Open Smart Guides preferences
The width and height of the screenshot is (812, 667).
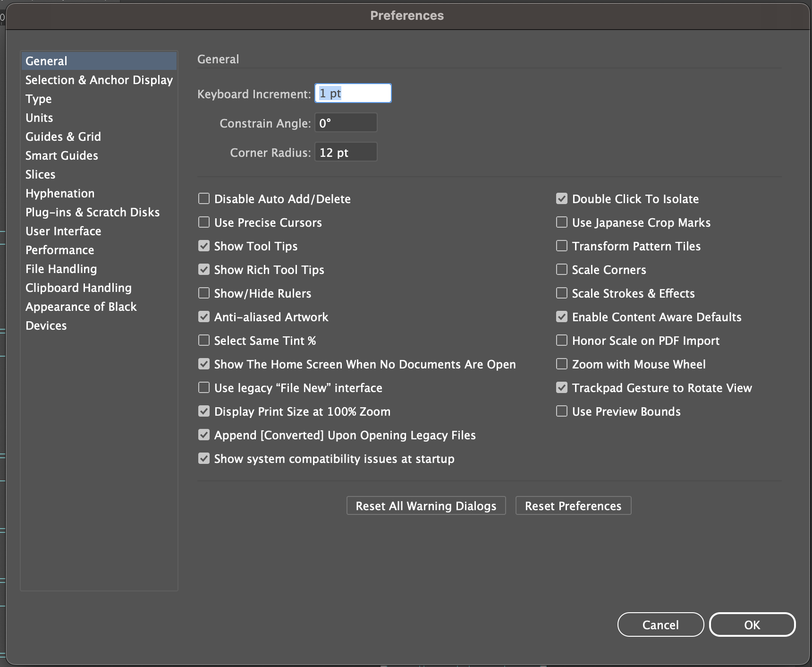click(61, 155)
